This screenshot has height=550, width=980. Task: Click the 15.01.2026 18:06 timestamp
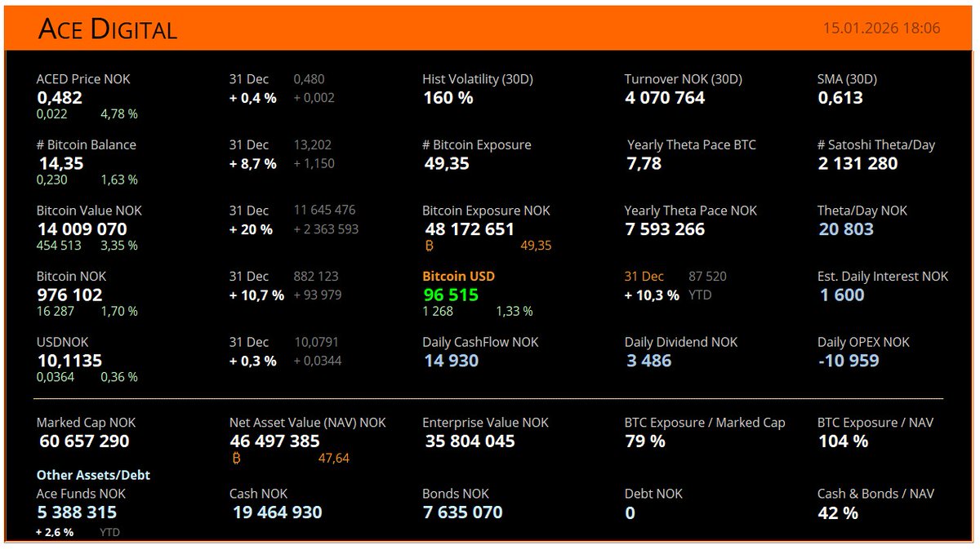coord(881,28)
